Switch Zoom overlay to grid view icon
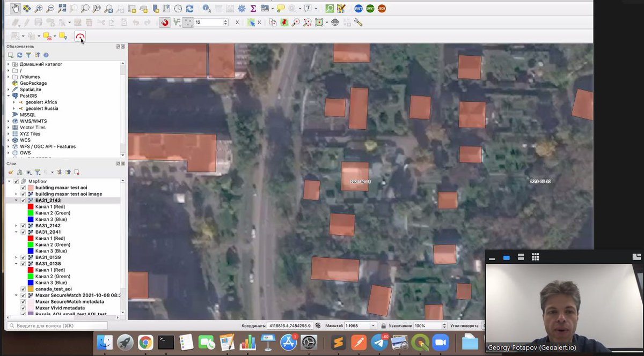The width and height of the screenshot is (644, 356). pos(535,257)
